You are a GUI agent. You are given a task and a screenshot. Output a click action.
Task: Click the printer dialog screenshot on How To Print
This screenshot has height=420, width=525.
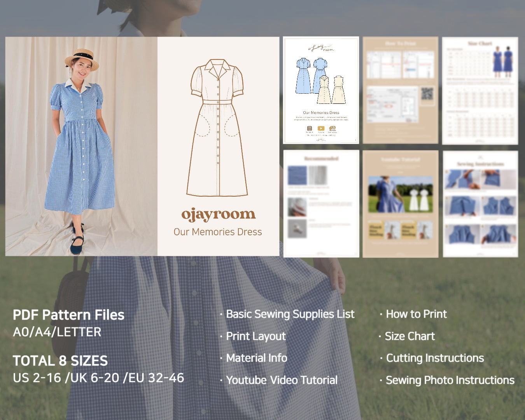click(x=392, y=104)
